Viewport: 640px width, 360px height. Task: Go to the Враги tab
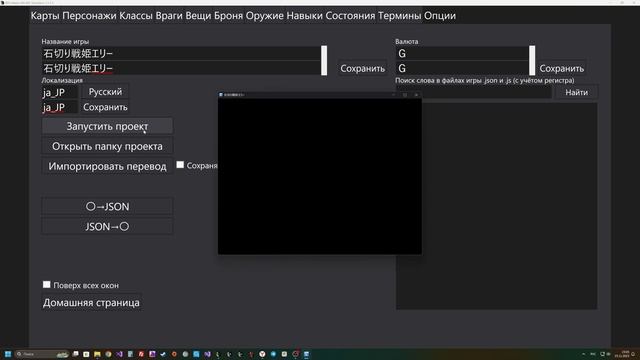point(169,16)
